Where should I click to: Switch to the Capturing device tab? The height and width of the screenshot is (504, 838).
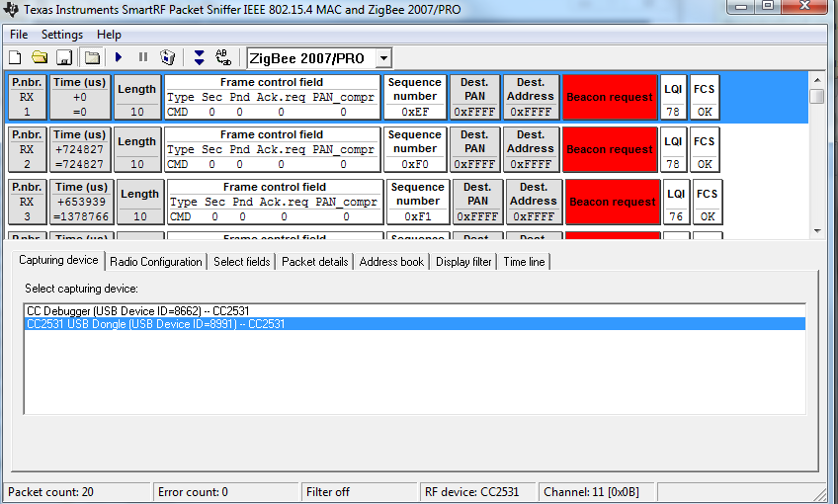tap(58, 260)
